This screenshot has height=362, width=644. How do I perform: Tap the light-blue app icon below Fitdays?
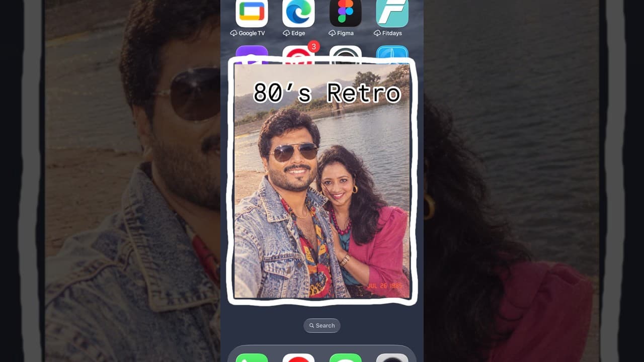[392, 52]
